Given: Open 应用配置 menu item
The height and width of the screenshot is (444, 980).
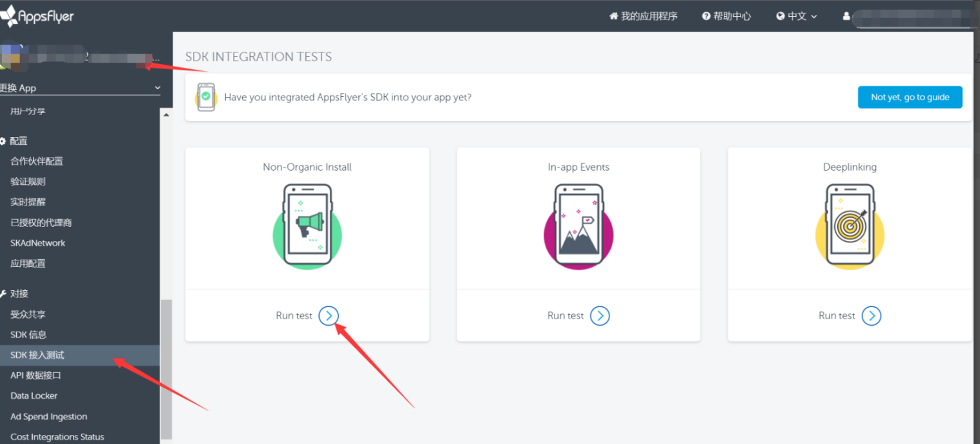Looking at the screenshot, I should pyautogui.click(x=28, y=264).
